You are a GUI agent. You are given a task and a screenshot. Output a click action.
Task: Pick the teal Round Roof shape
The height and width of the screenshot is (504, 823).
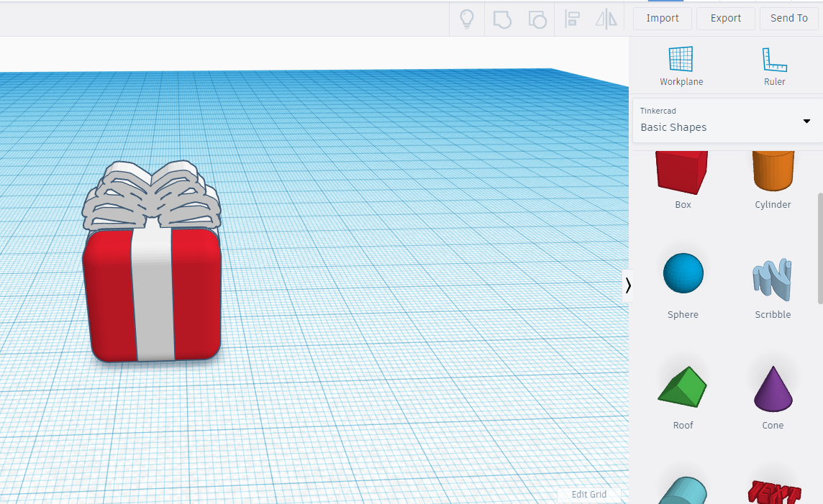click(683, 490)
